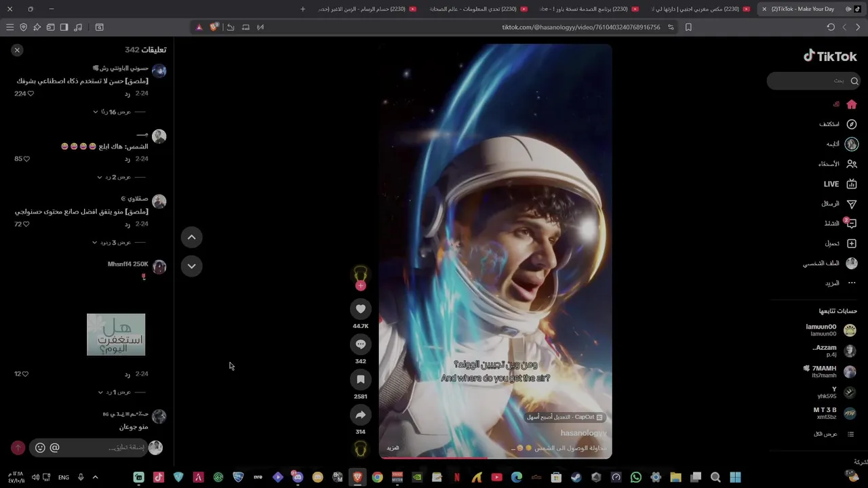This screenshot has height=488, width=868.
Task: Switch to the مكس مغربي YouTube tab
Action: tap(699, 9)
